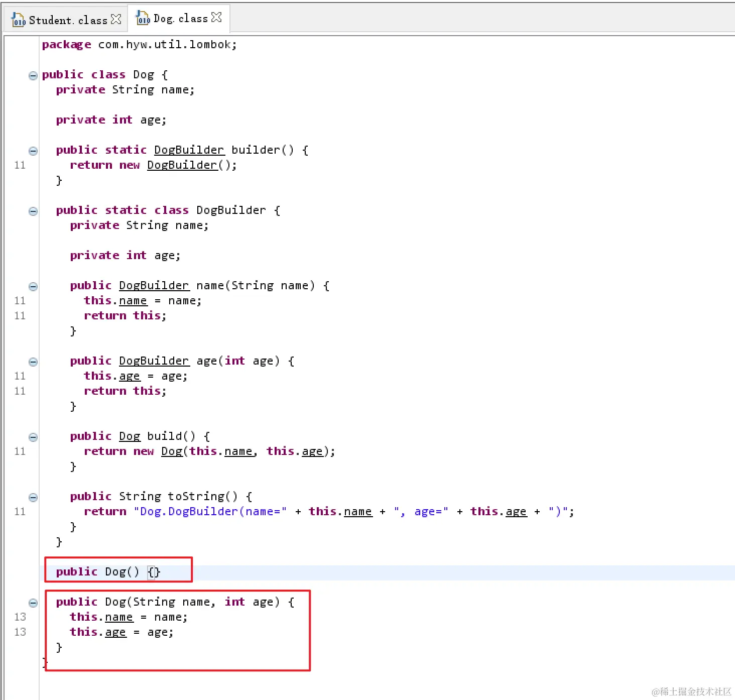Screen dimensions: 735x700
Task: Open Dog return type of build()
Action: (130, 436)
